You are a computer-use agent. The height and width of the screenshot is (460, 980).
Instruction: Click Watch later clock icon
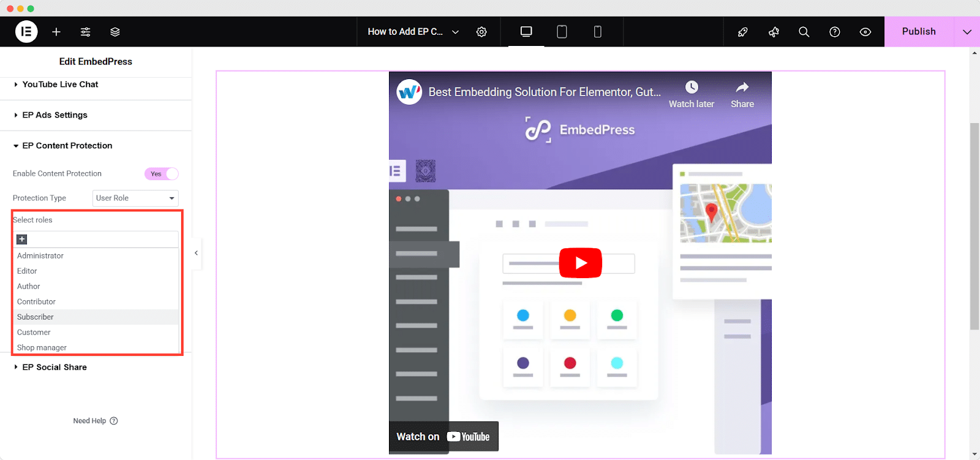coord(692,87)
